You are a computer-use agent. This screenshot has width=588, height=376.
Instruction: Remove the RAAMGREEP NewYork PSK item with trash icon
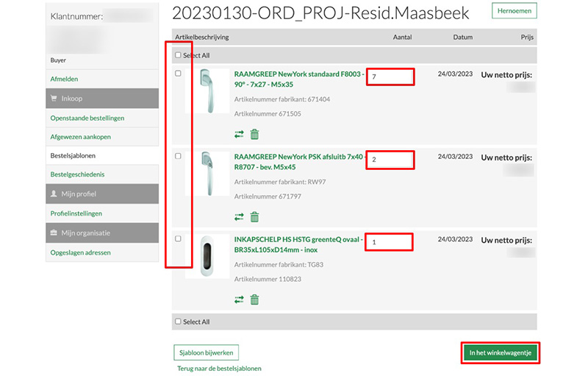pos(254,217)
